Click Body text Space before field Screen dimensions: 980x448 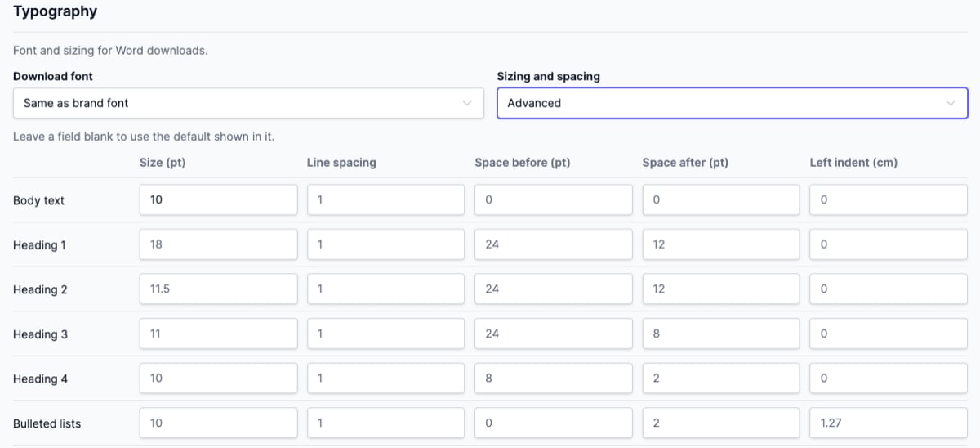coord(554,199)
